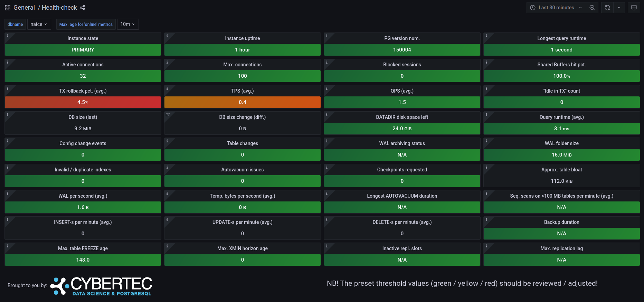Open the dbname dropdown showing naice

(x=39, y=24)
